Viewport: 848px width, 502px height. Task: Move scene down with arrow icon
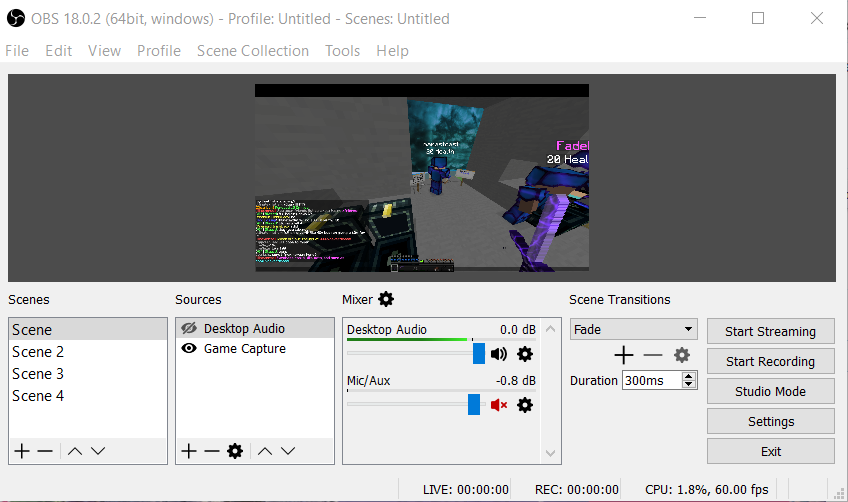pos(98,451)
